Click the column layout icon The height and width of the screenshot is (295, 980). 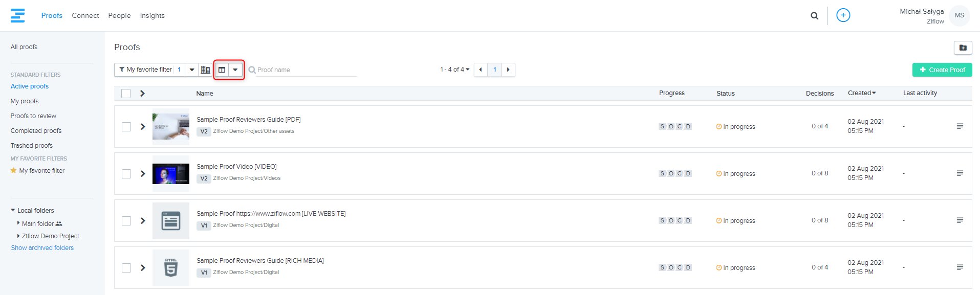pyautogui.click(x=222, y=70)
